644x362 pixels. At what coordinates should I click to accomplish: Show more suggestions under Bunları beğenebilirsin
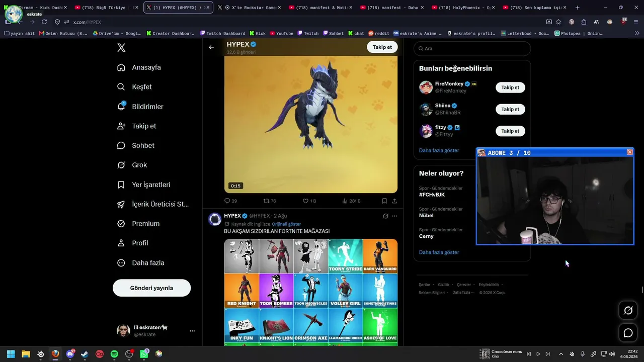(x=439, y=150)
